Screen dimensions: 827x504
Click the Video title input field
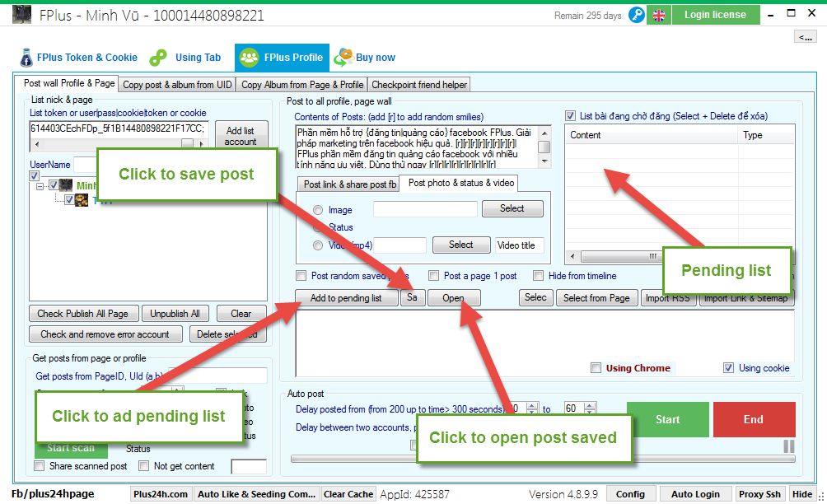click(520, 245)
